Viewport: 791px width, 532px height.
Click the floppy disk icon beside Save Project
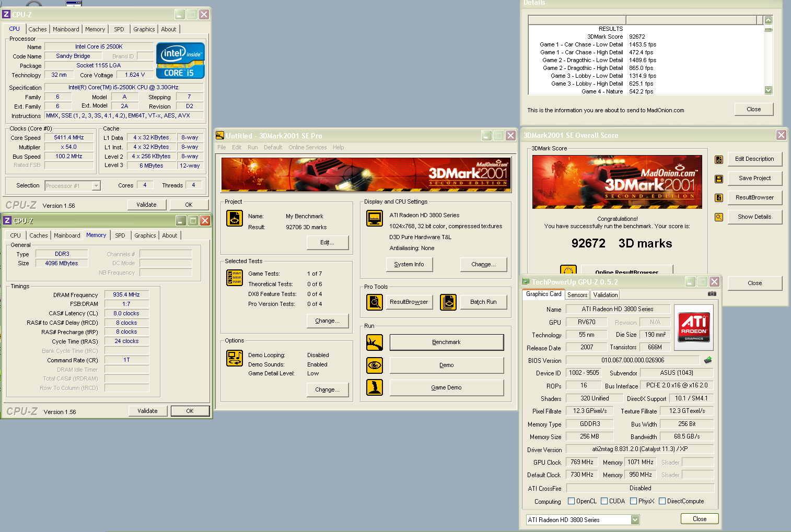[719, 179]
